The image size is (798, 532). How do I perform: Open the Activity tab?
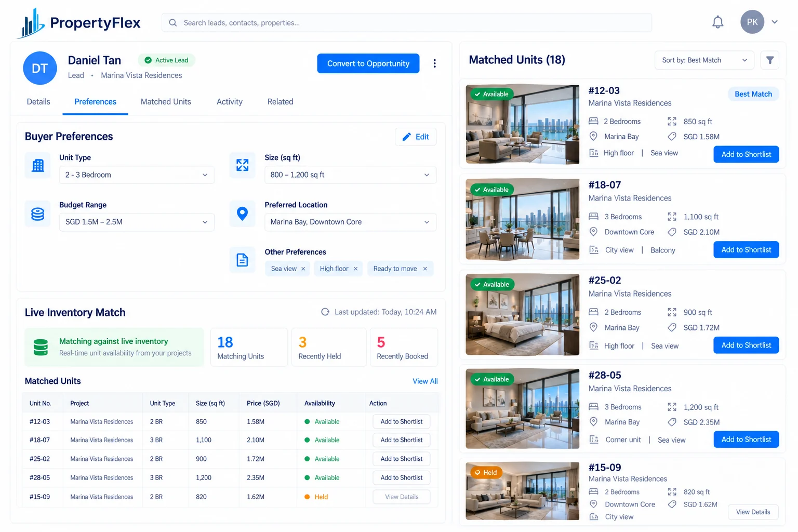tap(230, 102)
